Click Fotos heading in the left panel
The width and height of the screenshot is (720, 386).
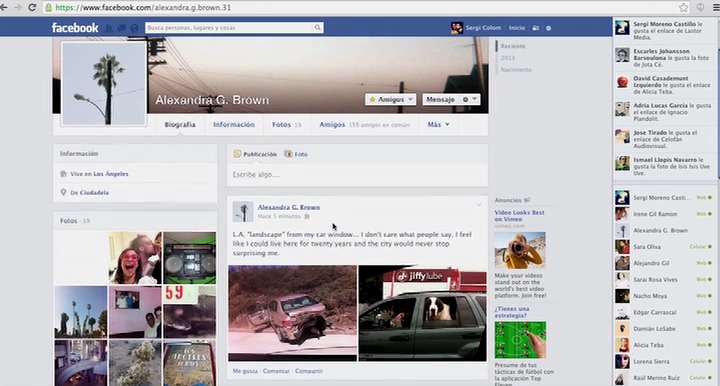coord(68,221)
